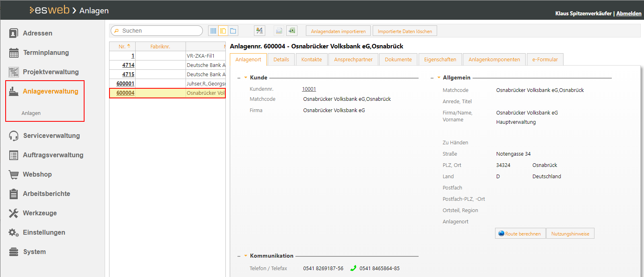Click the phone call icon beside Telefon number
The image size is (644, 277).
(353, 268)
